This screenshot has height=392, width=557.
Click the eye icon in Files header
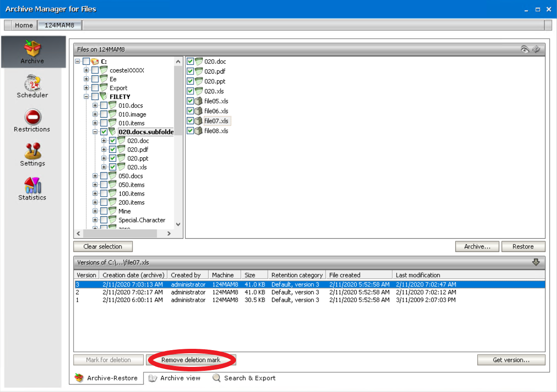(524, 49)
